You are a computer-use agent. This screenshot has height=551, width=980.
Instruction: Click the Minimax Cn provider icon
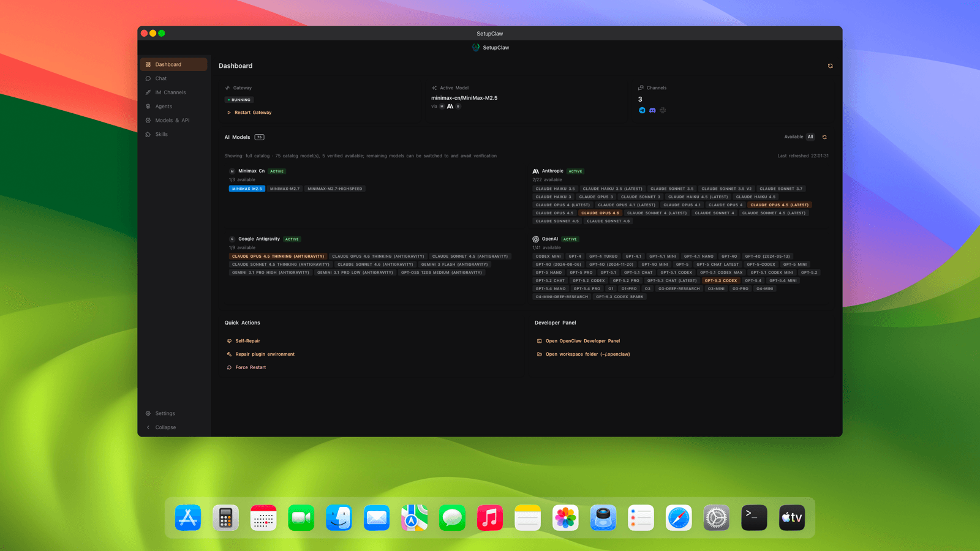232,171
